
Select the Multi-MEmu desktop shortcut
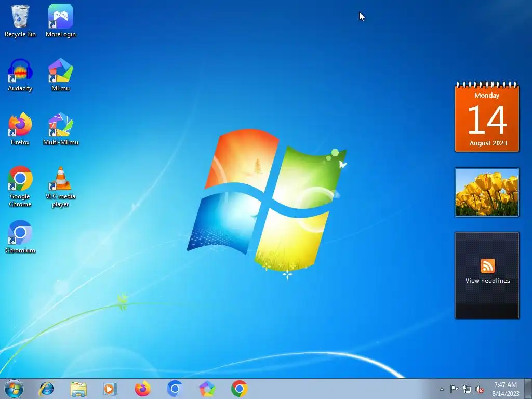click(61, 129)
